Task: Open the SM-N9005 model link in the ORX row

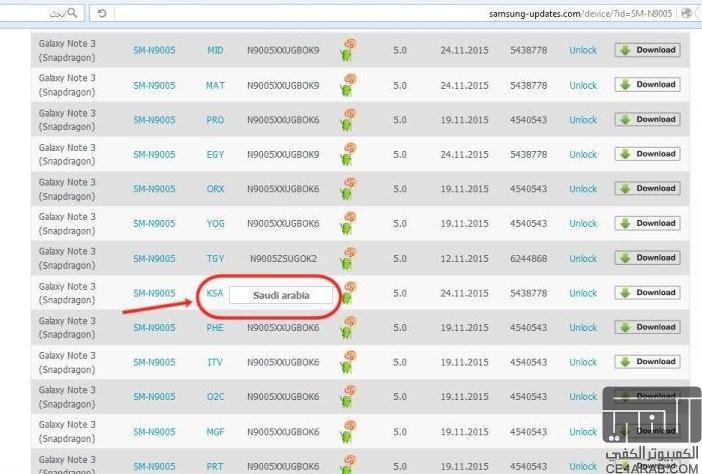Action: [x=154, y=189]
